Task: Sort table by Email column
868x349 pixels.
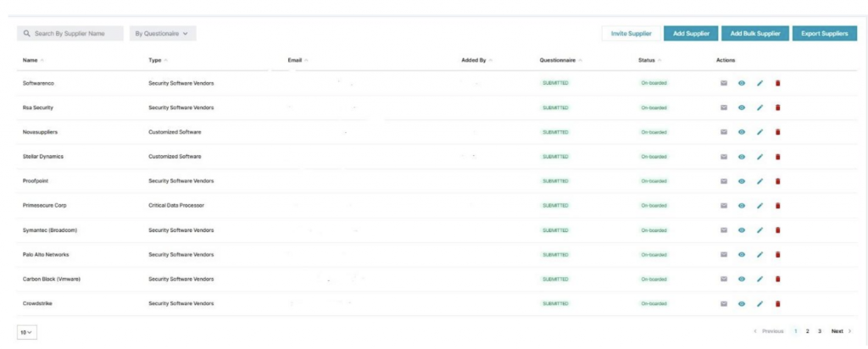Action: click(298, 60)
